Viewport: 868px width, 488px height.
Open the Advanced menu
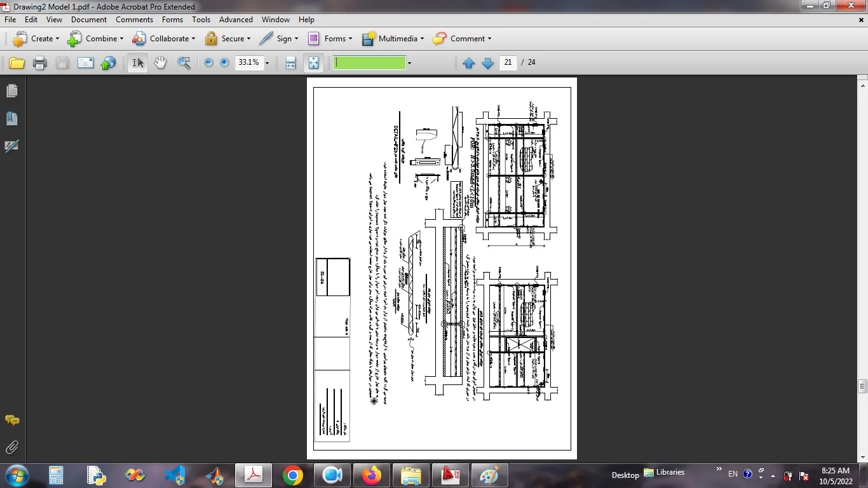[236, 20]
